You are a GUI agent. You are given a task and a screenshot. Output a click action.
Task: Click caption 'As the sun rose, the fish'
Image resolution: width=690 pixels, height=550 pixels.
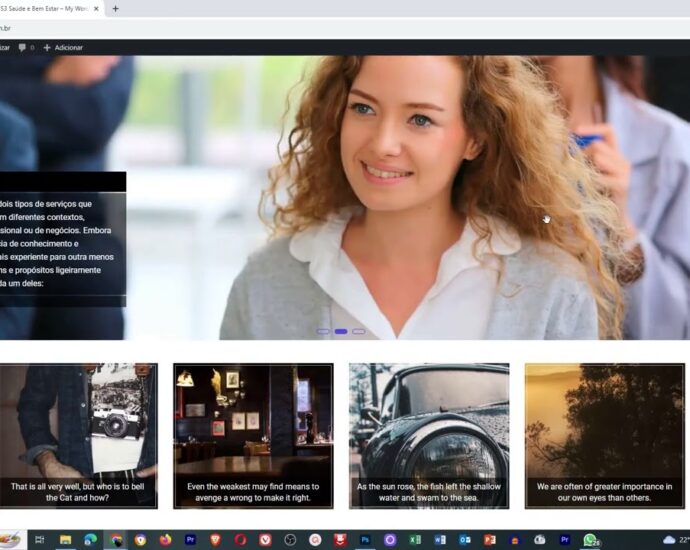429,492
